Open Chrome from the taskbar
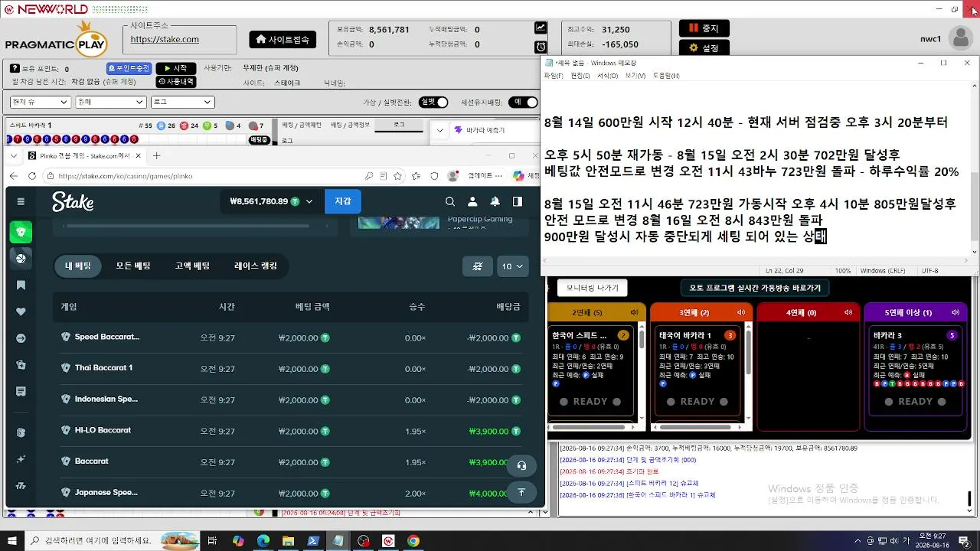This screenshot has width=980, height=551. coord(413,541)
